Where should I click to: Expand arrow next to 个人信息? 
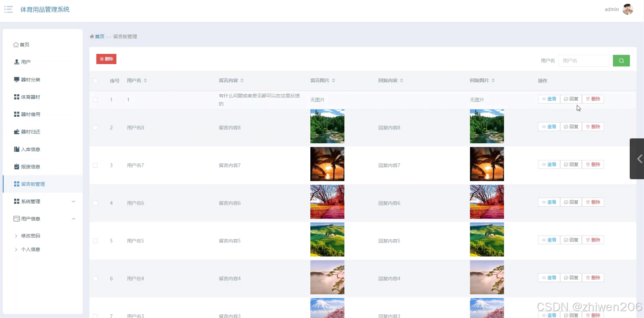click(x=16, y=249)
